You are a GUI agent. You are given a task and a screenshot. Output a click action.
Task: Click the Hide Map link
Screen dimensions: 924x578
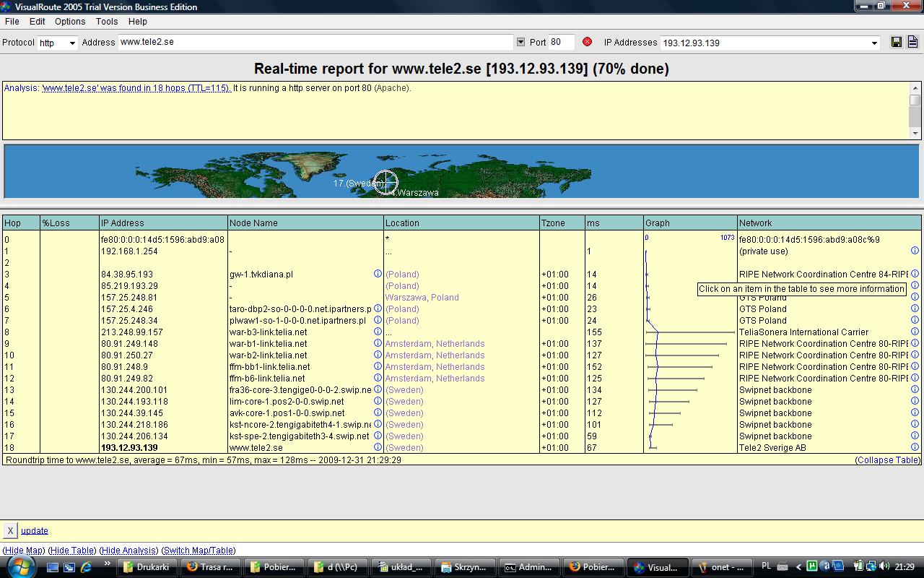[x=24, y=551]
